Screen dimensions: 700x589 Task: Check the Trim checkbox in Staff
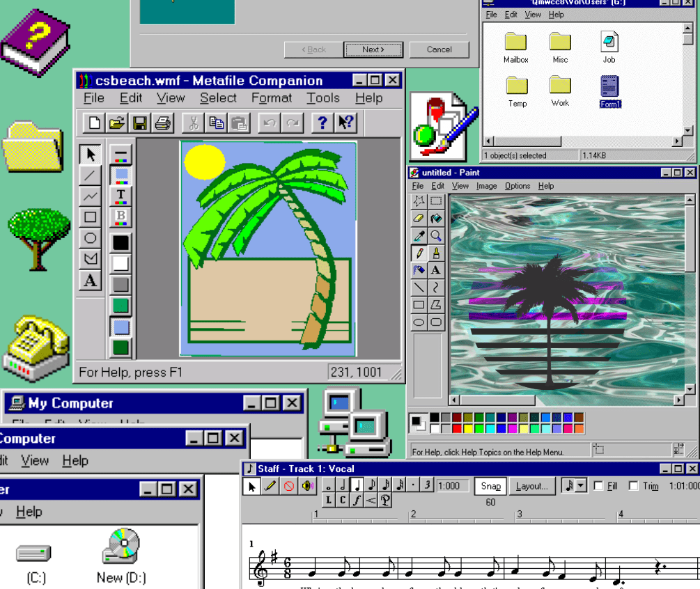click(632, 486)
